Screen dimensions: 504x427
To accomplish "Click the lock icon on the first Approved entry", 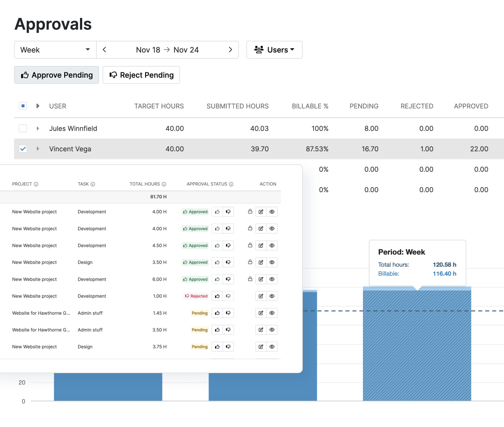I will [x=250, y=211].
